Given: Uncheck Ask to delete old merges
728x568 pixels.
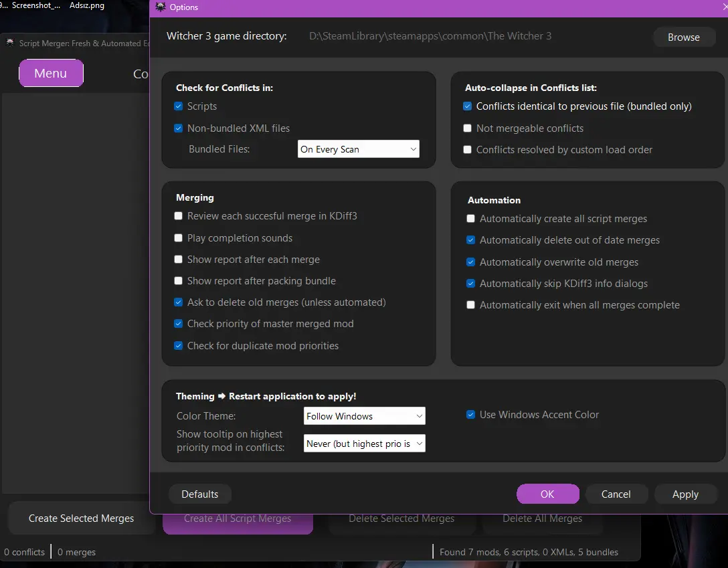Looking at the screenshot, I should [178, 302].
